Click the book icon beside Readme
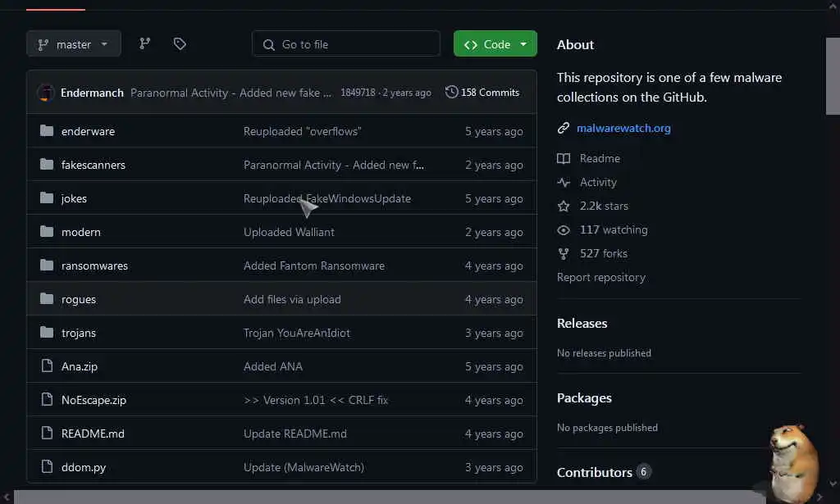This screenshot has height=504, width=840. tap(564, 158)
